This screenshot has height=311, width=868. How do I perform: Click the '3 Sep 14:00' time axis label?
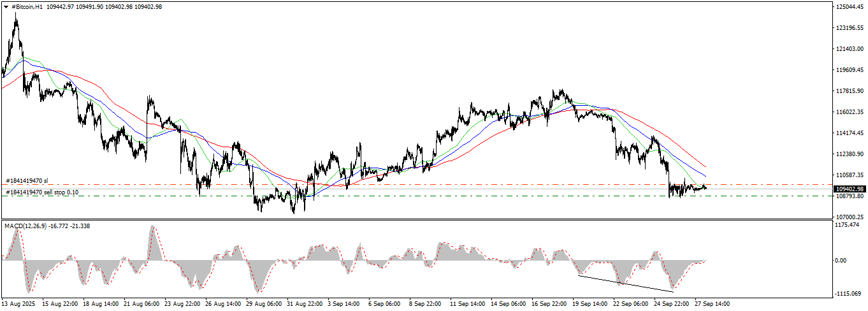pos(342,304)
